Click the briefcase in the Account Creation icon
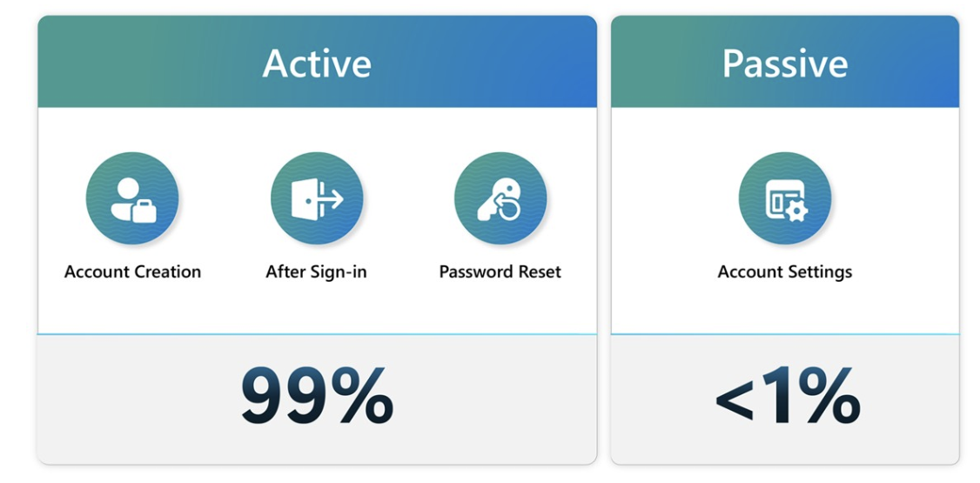 [x=144, y=211]
